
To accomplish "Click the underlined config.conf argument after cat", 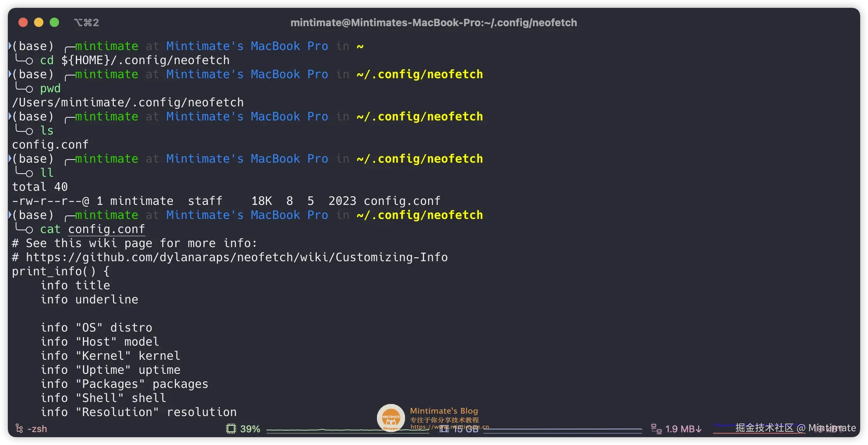I will pos(106,229).
